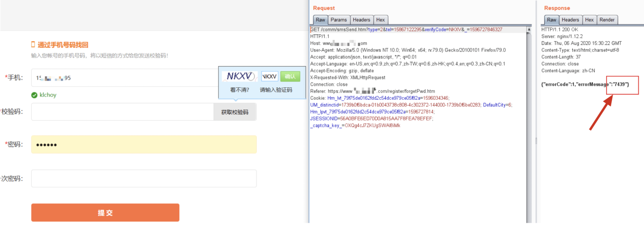Switch to the Request Params tab
The image size is (644, 225).
(339, 20)
